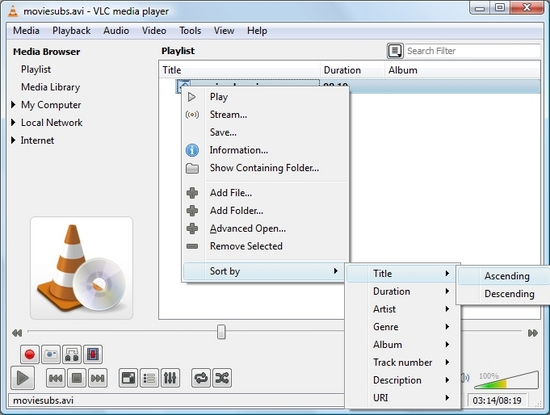Click the slower playback double-arrow icon
550x415 pixels.
(x=17, y=333)
